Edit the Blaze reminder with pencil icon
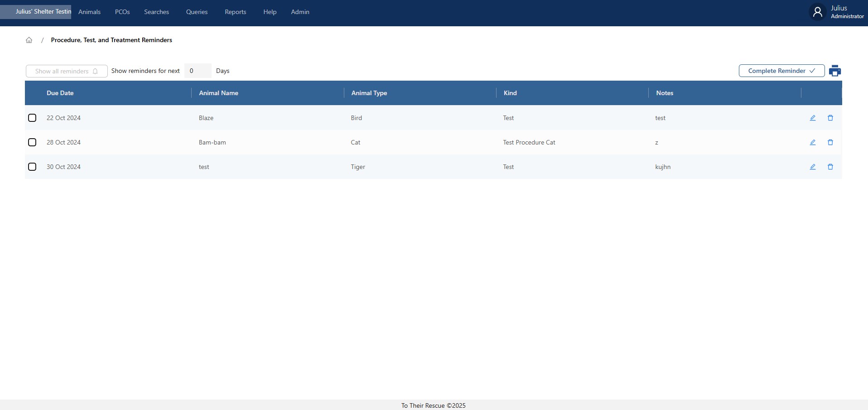Image resolution: width=868 pixels, height=410 pixels. 812,118
